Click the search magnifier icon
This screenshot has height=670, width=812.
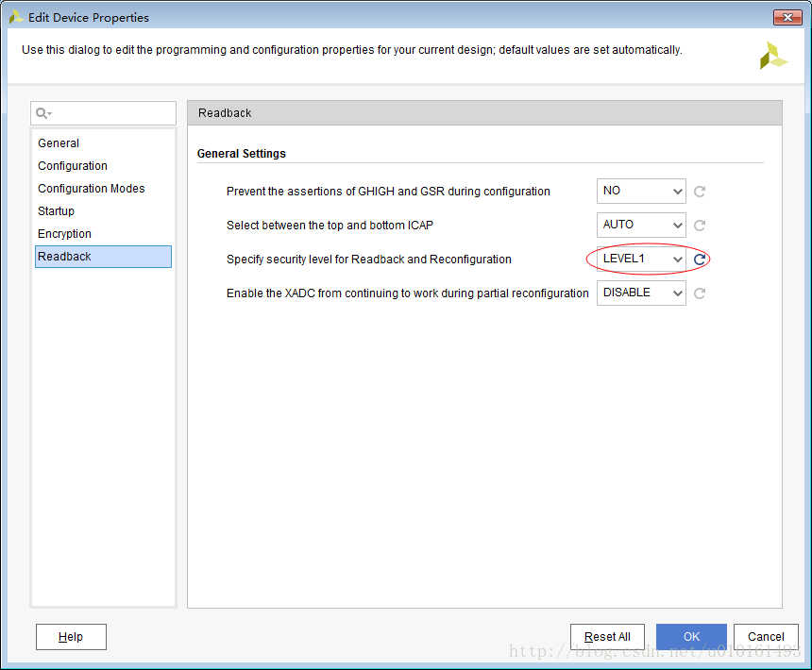coord(42,113)
